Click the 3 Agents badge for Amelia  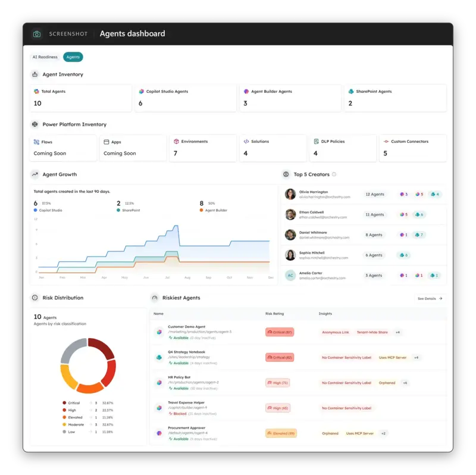click(374, 276)
